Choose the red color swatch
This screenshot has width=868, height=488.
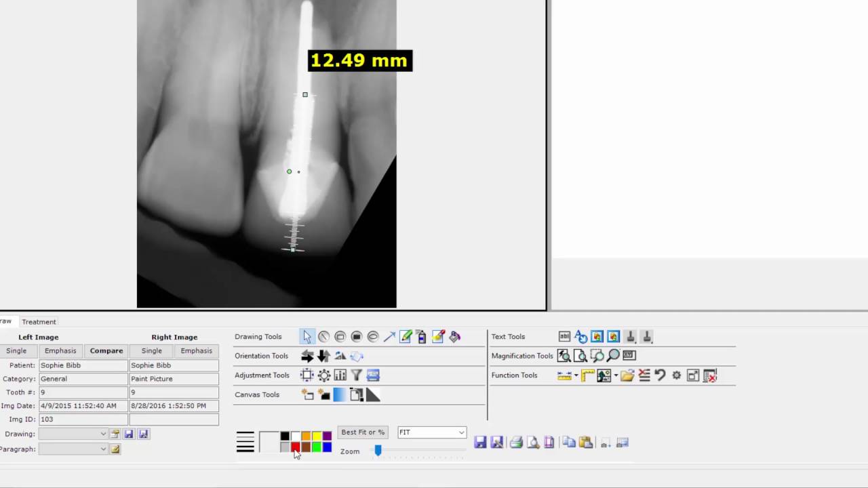pyautogui.click(x=296, y=447)
